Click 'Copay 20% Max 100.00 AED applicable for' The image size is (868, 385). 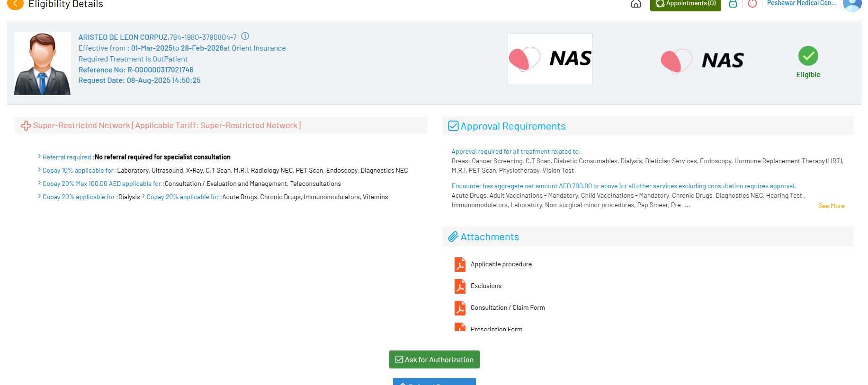pyautogui.click(x=103, y=184)
